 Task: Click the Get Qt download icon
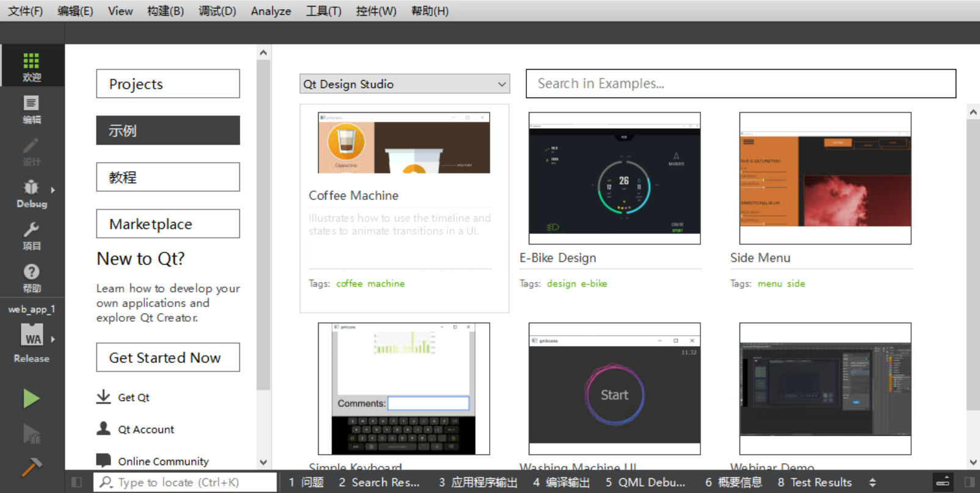point(104,397)
